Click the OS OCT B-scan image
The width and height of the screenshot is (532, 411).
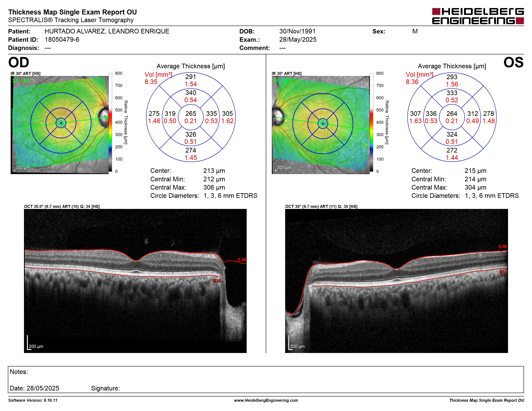pos(396,281)
